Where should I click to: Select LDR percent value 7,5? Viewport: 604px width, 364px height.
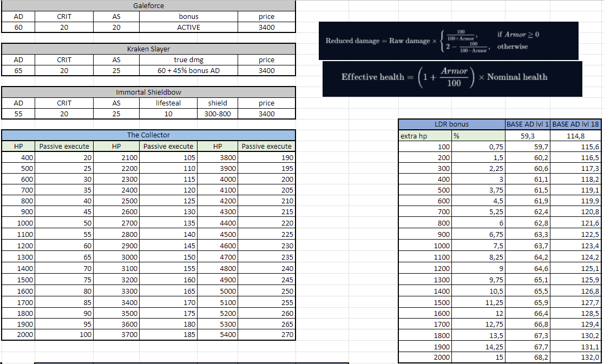478,246
